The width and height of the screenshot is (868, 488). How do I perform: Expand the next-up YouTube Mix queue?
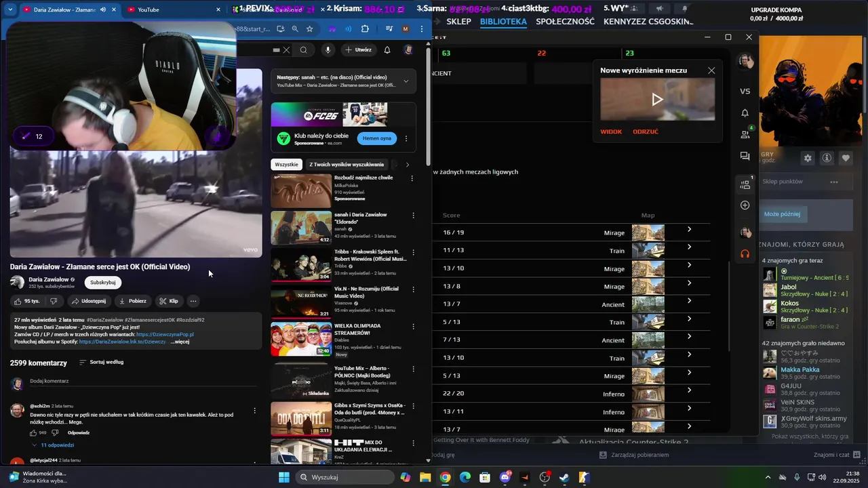406,81
